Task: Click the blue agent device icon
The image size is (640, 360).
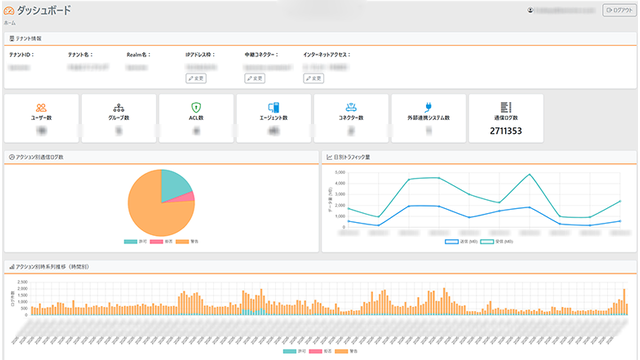Action: point(273,107)
